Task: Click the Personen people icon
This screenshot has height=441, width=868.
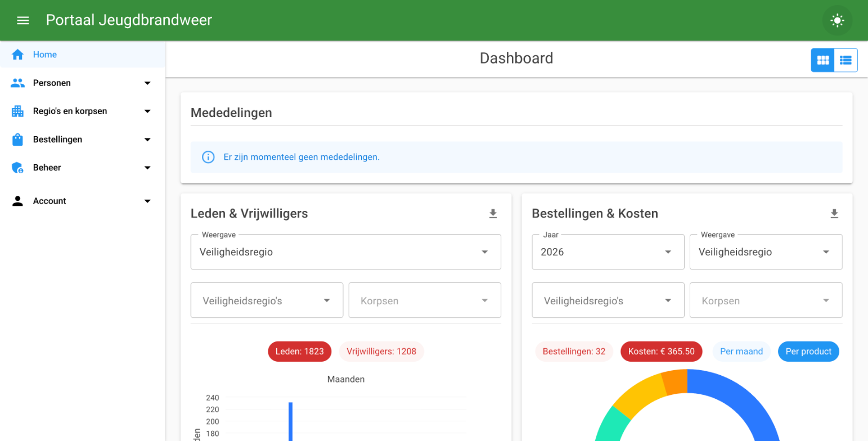Action: click(x=18, y=83)
